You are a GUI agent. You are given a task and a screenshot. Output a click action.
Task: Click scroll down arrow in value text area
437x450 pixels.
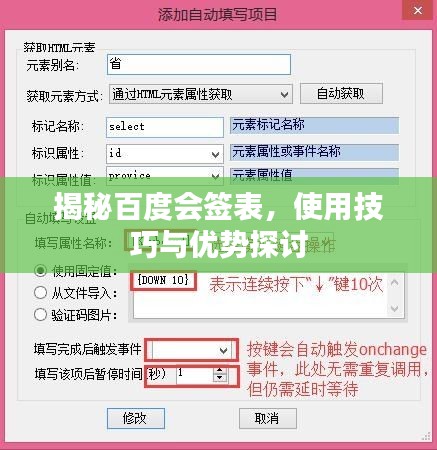pyautogui.click(x=395, y=308)
